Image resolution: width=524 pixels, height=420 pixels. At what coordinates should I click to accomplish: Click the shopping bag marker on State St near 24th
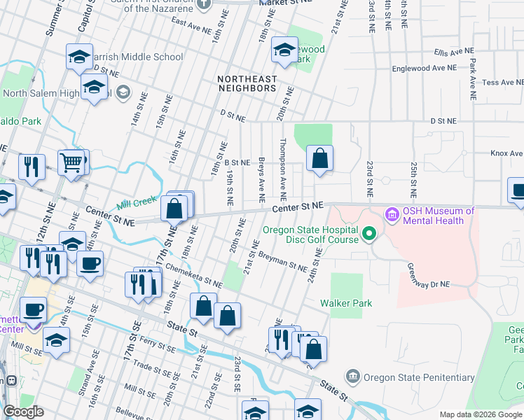[x=313, y=350]
